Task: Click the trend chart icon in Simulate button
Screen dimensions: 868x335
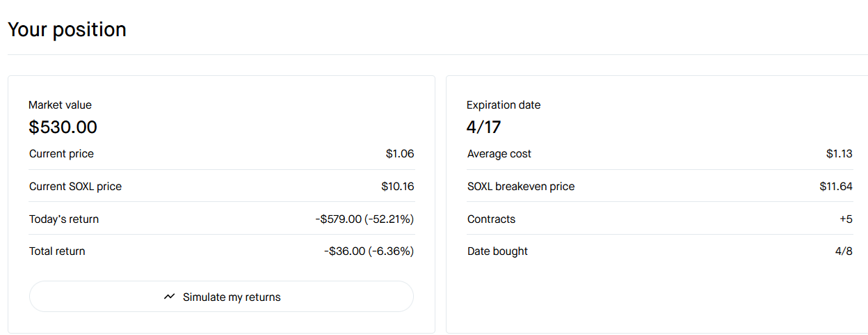Action: pos(170,297)
